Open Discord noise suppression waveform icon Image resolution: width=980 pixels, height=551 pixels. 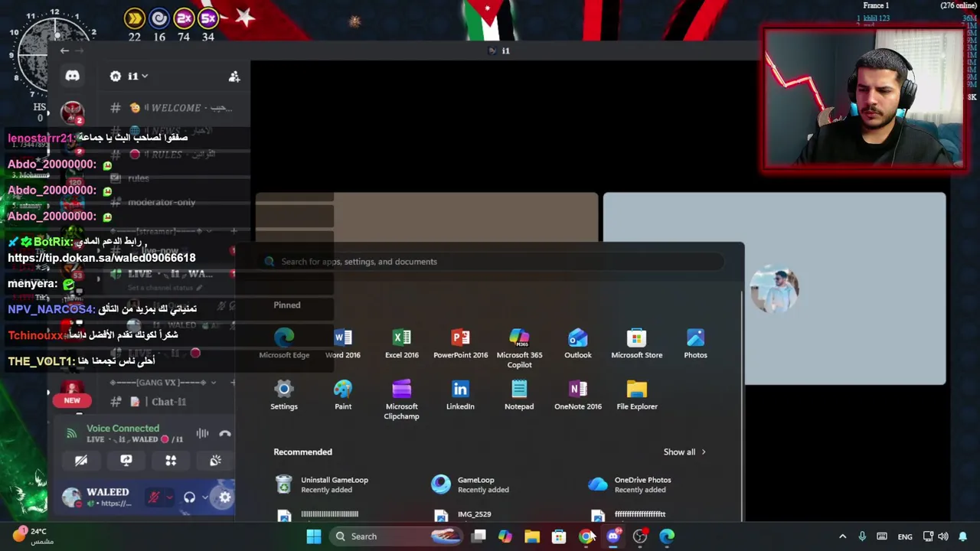pyautogui.click(x=202, y=434)
